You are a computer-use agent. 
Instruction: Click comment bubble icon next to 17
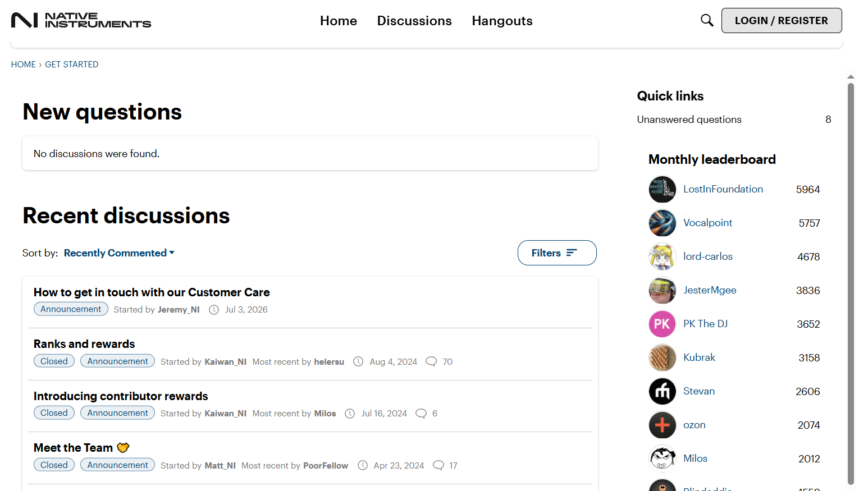coord(438,466)
